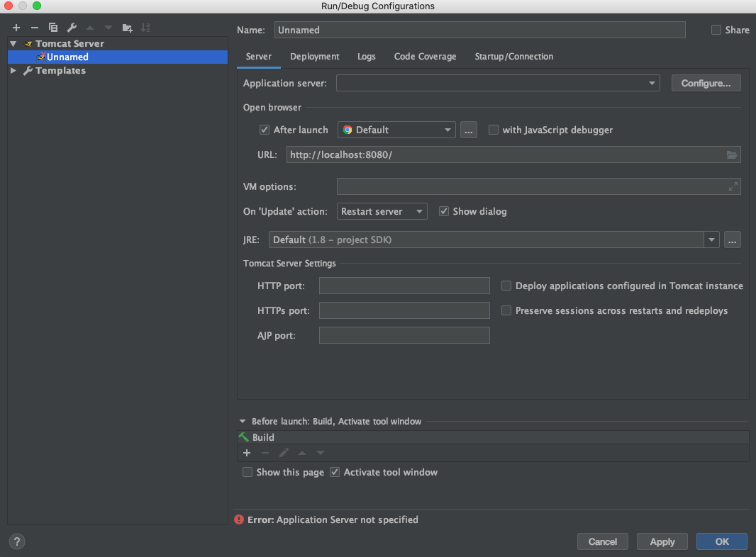Image resolution: width=756 pixels, height=557 pixels.
Task: Copy configuration icon in toolbar
Action: [x=53, y=28]
